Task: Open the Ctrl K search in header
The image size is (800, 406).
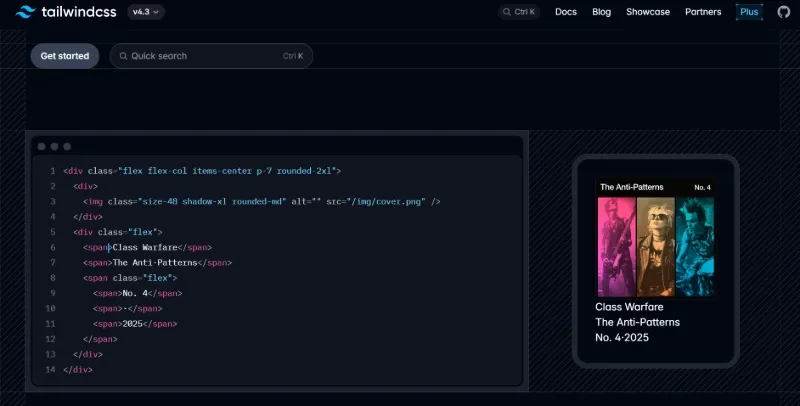Action: click(x=519, y=12)
